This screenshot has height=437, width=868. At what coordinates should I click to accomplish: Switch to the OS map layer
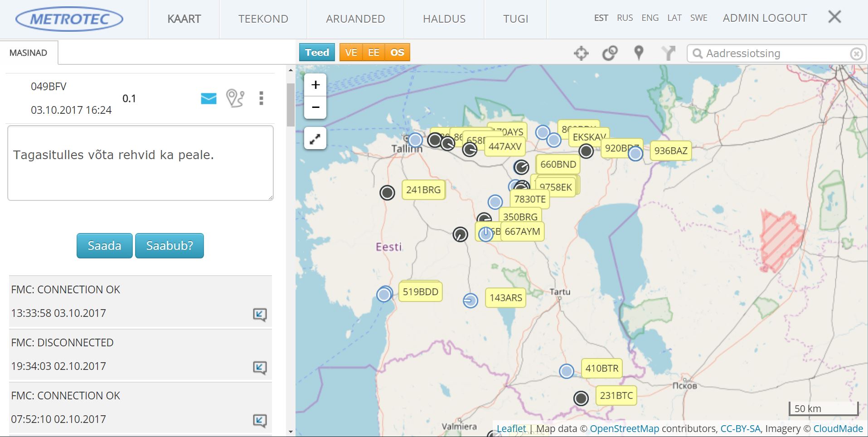coord(397,53)
